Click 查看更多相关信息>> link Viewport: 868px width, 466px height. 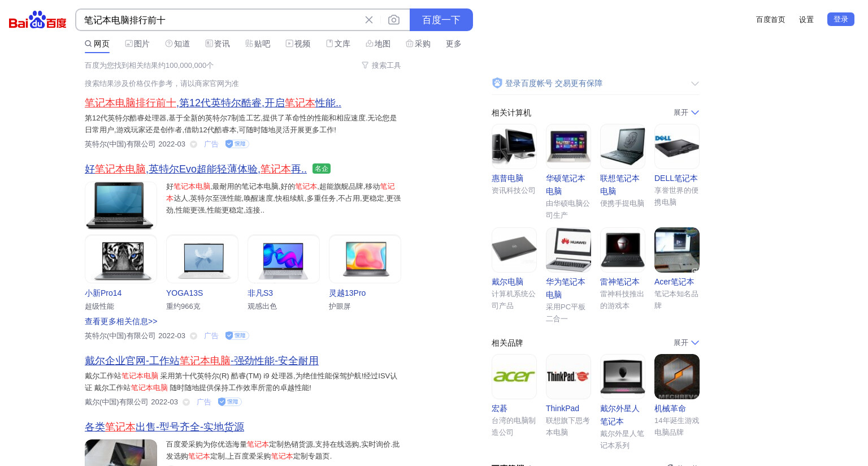coord(121,321)
